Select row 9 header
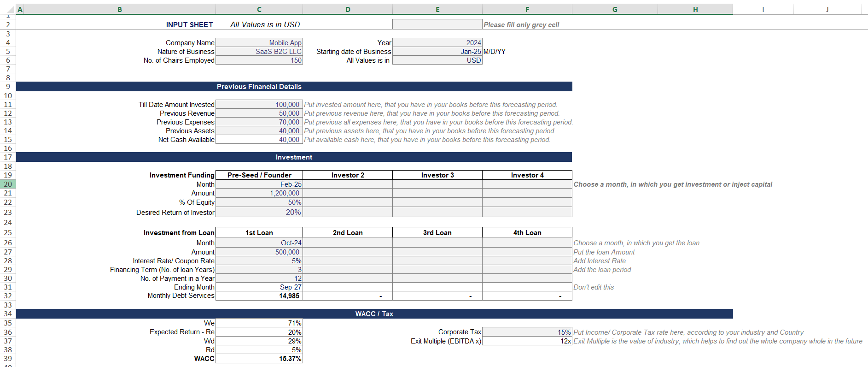 pyautogui.click(x=8, y=87)
